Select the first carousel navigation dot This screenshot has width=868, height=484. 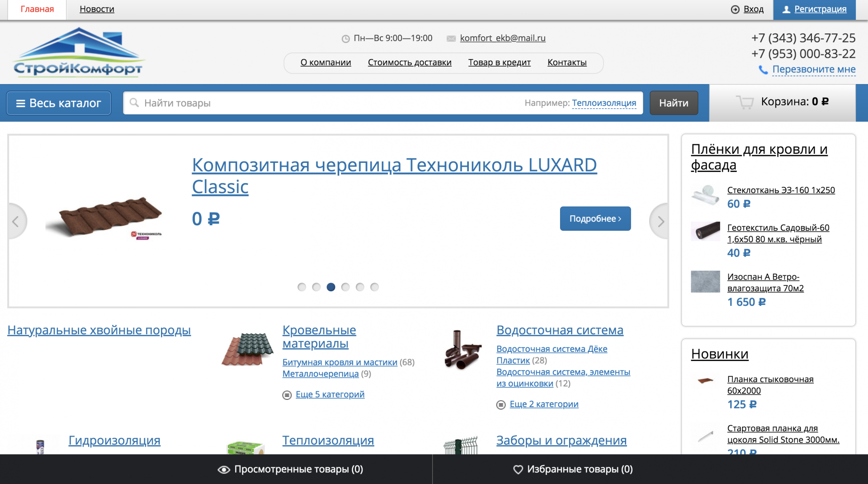coord(302,287)
